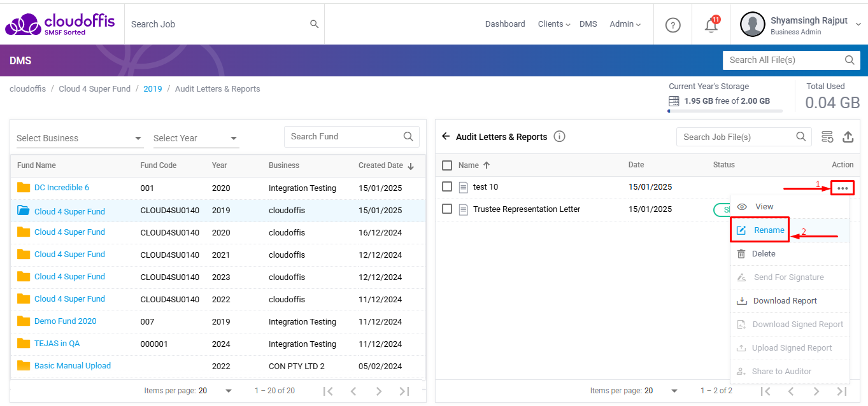868x406 pixels.
Task: Open the Basic Manual Upload link
Action: click(73, 366)
